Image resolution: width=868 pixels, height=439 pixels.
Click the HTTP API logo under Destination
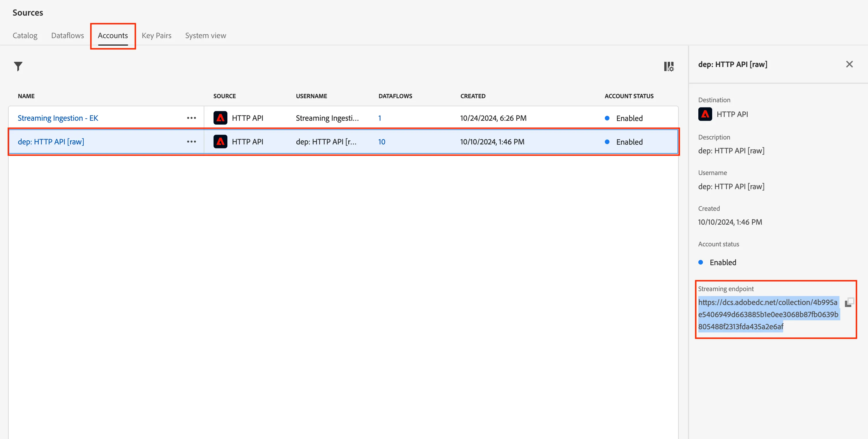pos(705,114)
